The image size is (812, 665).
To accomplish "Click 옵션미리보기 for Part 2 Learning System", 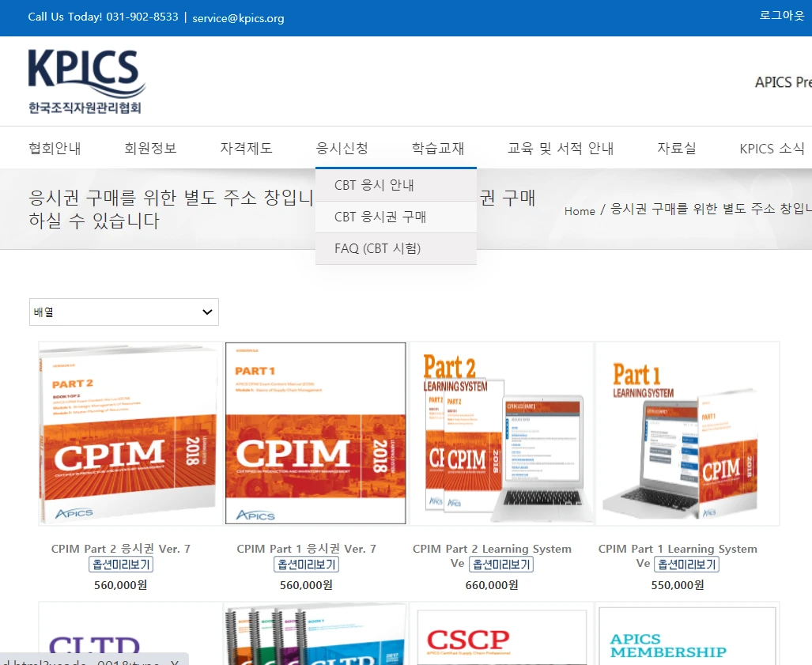I will tap(501, 564).
